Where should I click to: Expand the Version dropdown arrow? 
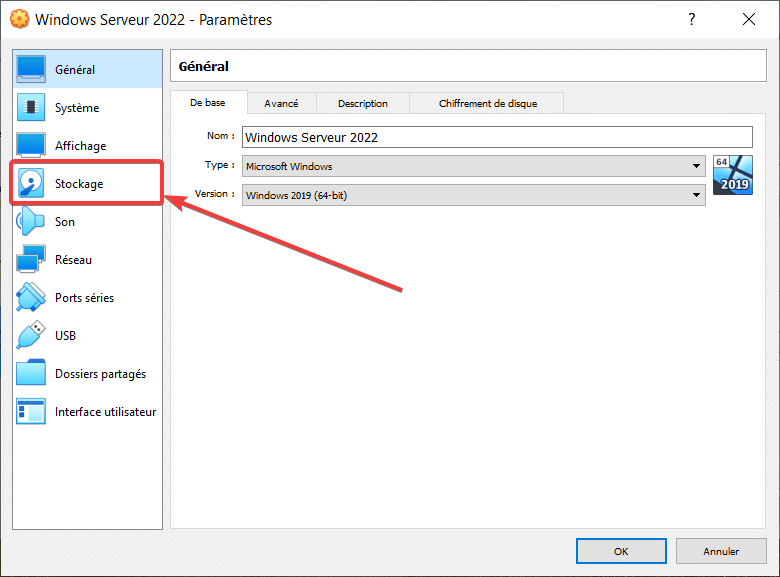[x=696, y=195]
